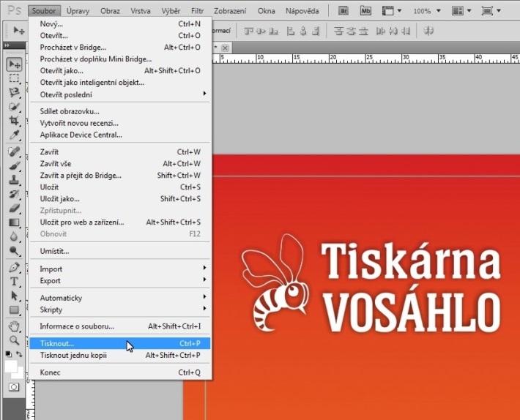Open the Soubor menu
Image resolution: width=520 pixels, height=420 pixels.
(44, 11)
